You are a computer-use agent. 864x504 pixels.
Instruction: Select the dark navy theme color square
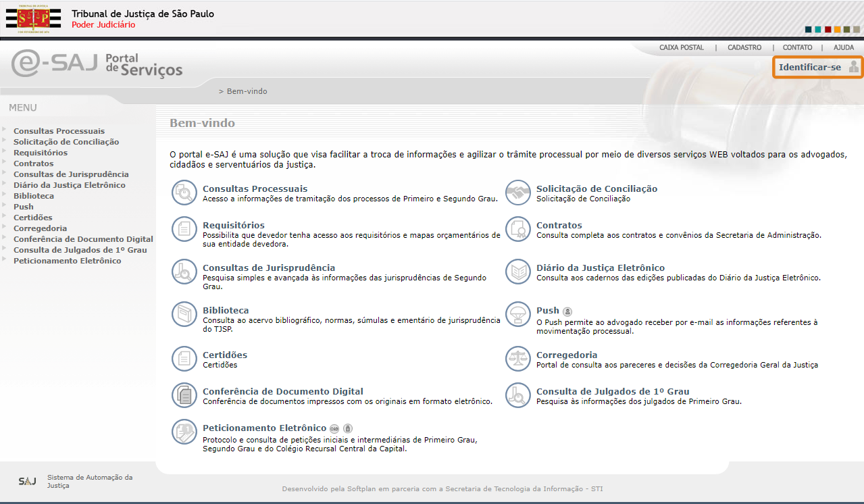[x=809, y=29]
